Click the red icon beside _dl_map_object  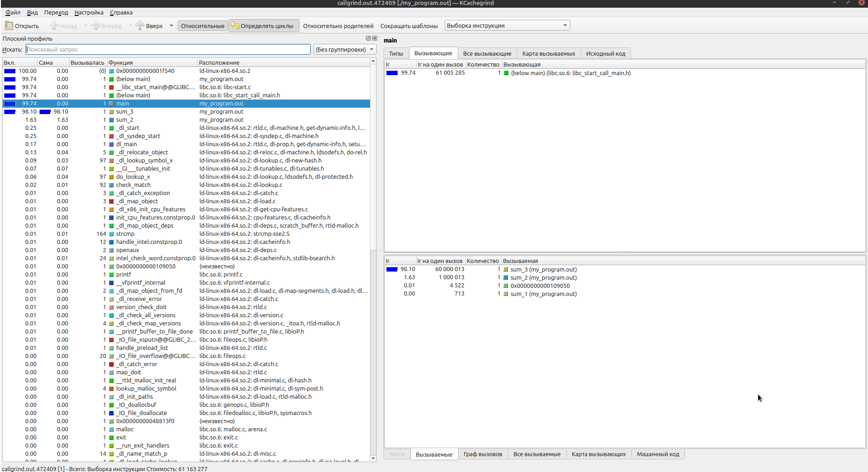pos(111,201)
